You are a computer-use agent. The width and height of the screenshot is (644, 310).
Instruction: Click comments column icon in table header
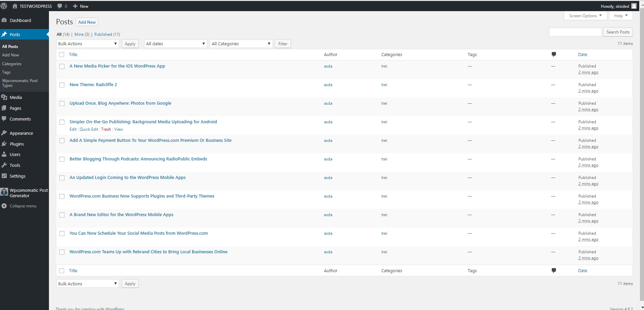pyautogui.click(x=554, y=54)
